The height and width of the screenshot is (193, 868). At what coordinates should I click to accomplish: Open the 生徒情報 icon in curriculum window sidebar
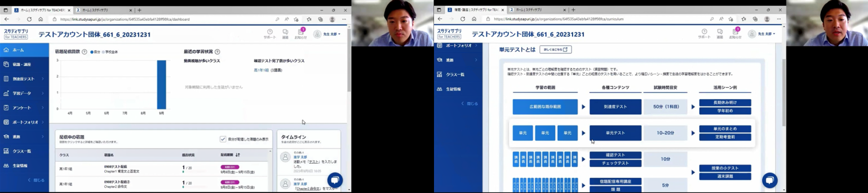[439, 89]
